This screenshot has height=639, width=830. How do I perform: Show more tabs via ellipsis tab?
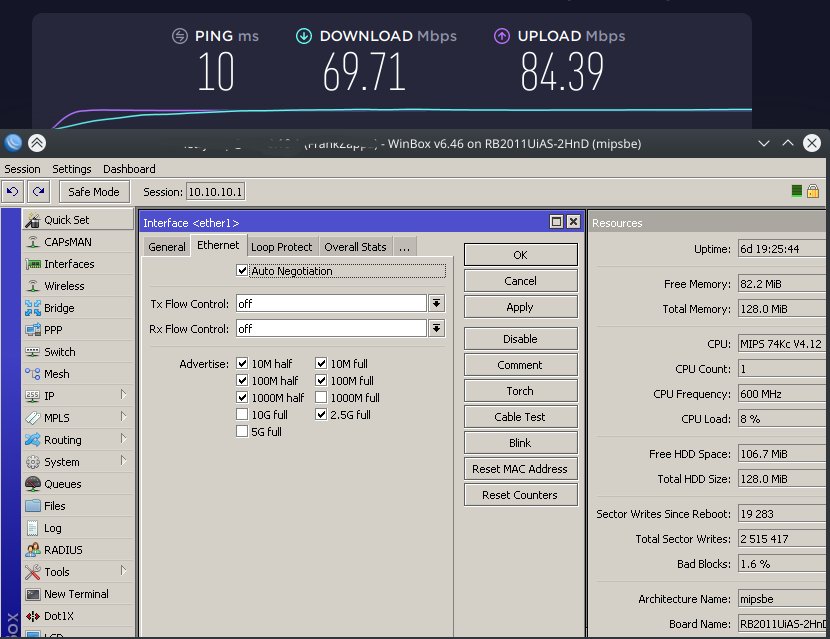404,247
